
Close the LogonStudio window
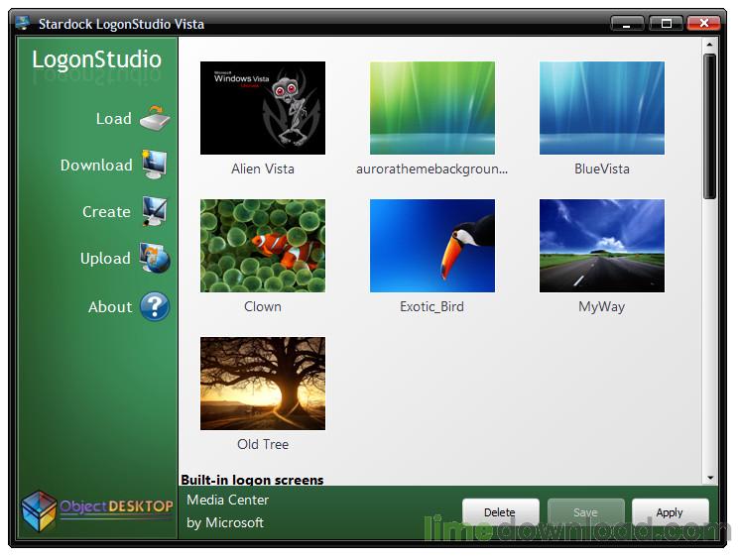703,23
